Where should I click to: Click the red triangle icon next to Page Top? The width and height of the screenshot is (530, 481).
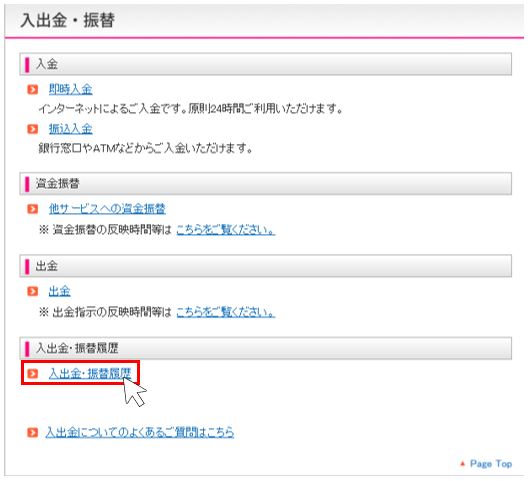(462, 464)
